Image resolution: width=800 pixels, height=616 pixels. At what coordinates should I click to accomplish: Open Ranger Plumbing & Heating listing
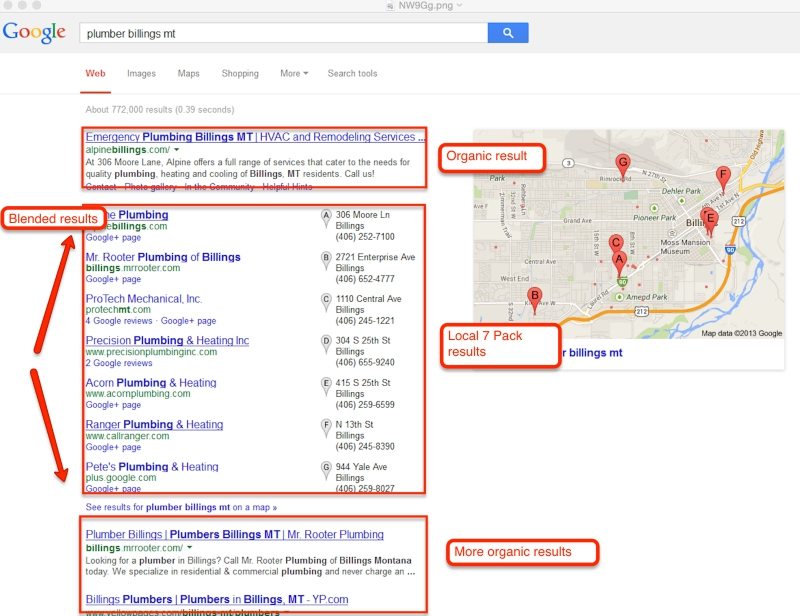click(x=154, y=424)
